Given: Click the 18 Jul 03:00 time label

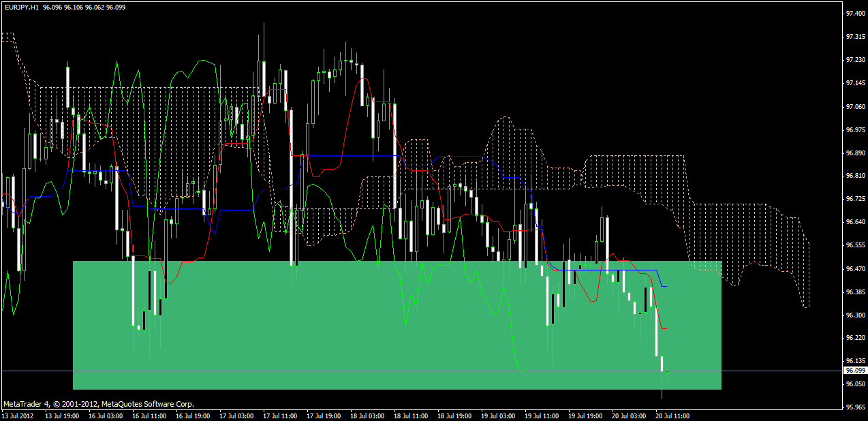Looking at the screenshot, I should 368,416.
